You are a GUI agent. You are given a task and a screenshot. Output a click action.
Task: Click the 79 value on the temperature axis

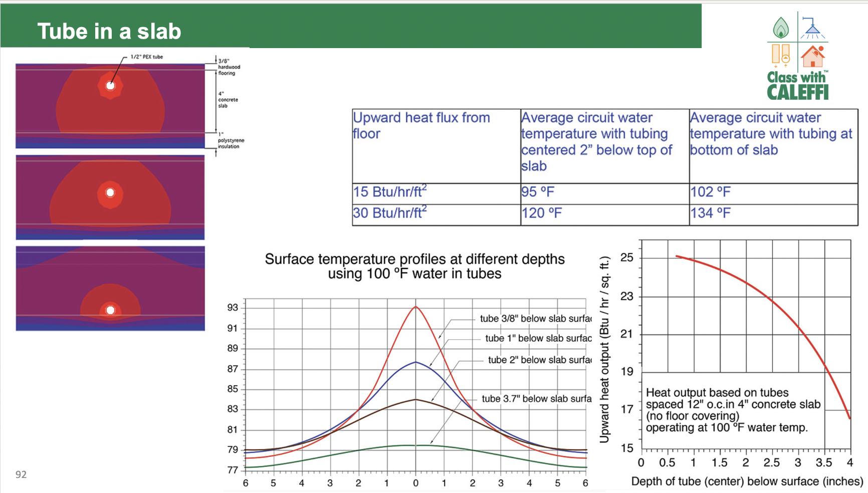pyautogui.click(x=233, y=450)
